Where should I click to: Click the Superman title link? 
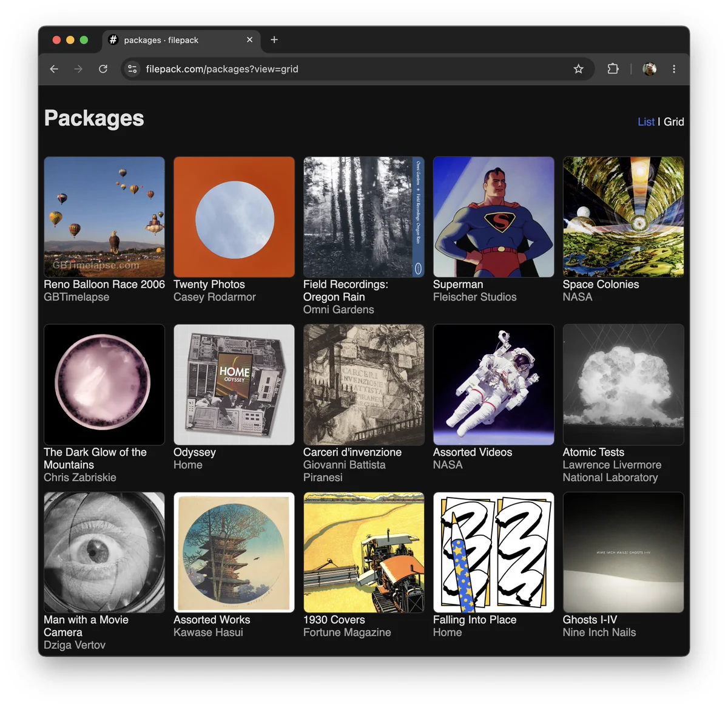coord(458,285)
